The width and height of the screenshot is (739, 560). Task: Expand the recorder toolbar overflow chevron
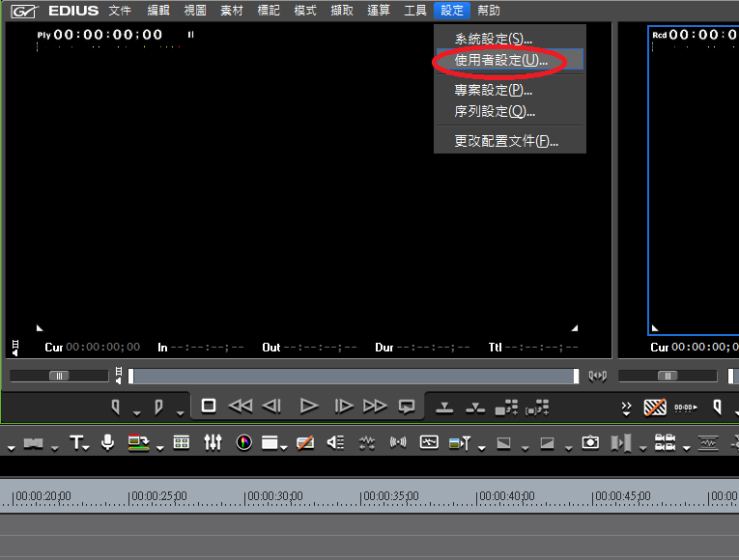click(x=627, y=406)
